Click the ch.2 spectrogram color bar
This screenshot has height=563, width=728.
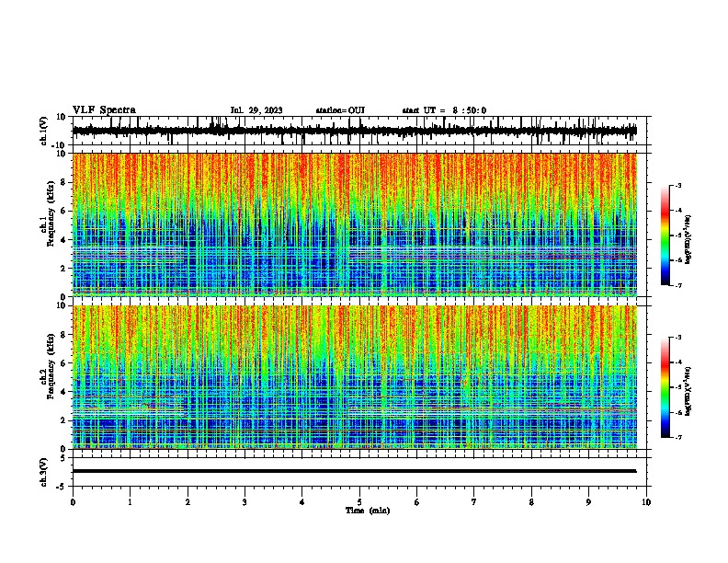click(x=665, y=387)
